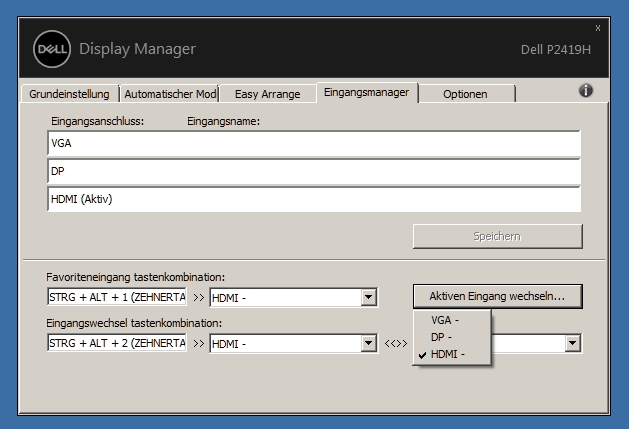Screen dimensions: 629x429
Task: Click the STRG + ALT + 2 shortcut field
Action: [x=117, y=343]
